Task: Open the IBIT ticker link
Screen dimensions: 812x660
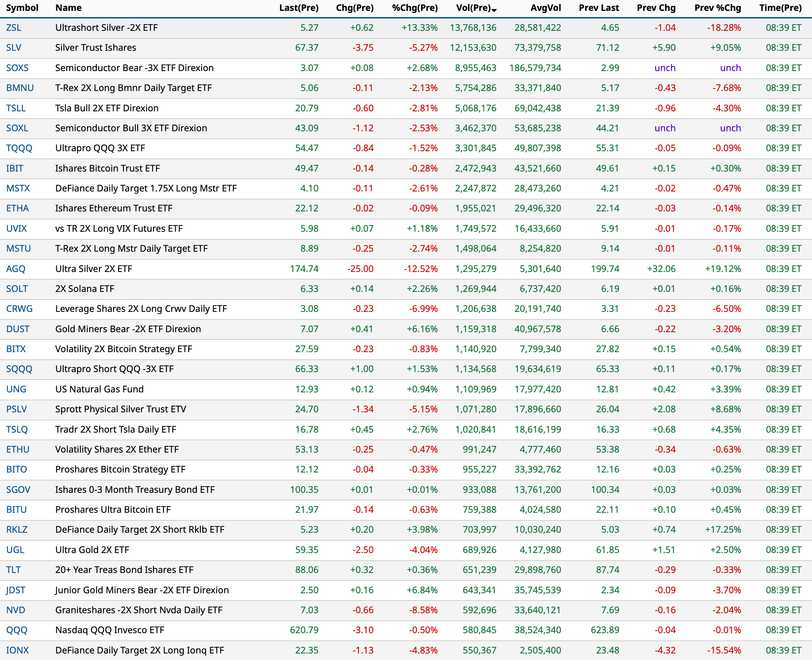Action: [15, 168]
